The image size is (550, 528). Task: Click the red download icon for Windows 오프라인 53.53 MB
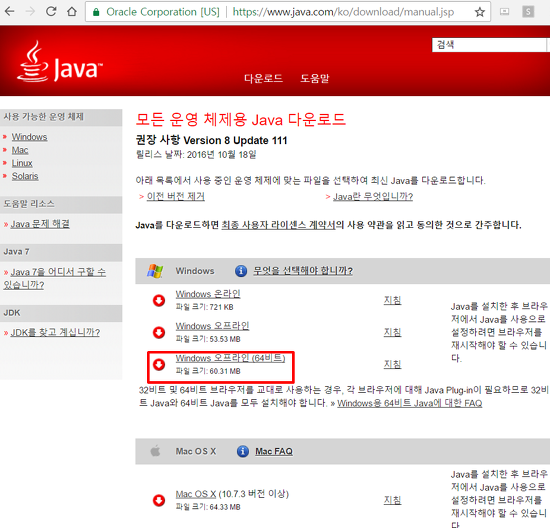point(159,332)
